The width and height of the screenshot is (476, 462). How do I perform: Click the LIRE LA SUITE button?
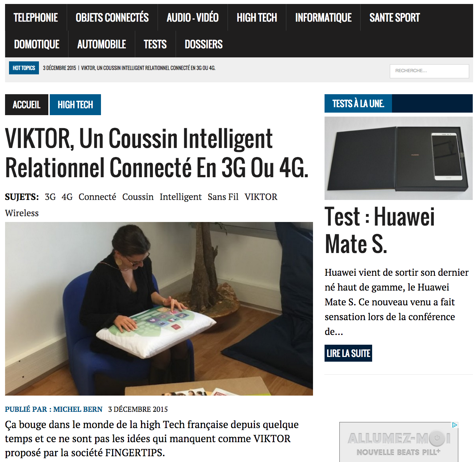point(348,353)
